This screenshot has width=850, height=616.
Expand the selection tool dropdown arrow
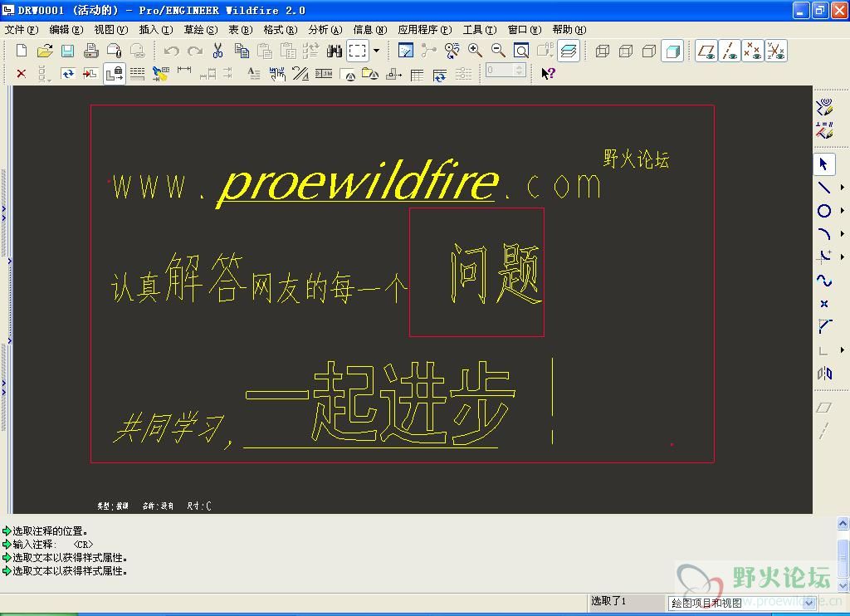pyautogui.click(x=377, y=51)
